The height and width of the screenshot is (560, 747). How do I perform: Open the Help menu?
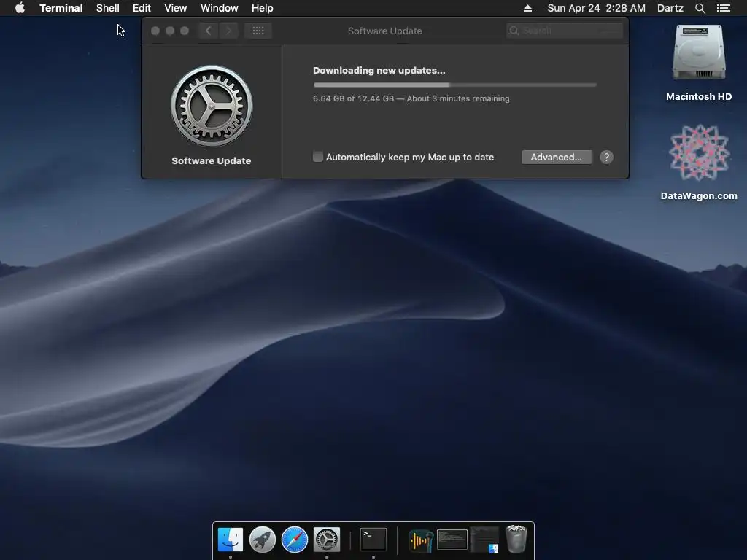click(x=262, y=8)
